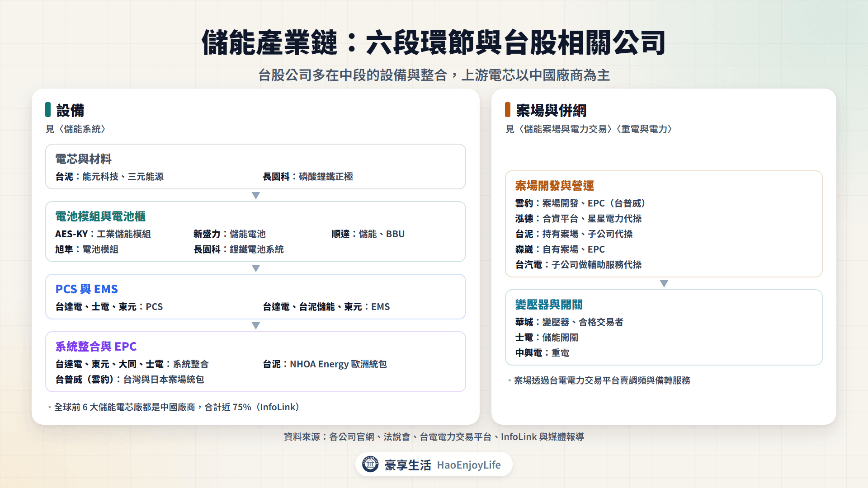Click the 見〈儲能案場與電力交易〉〈重電與電力〉 reference line
Image resolution: width=868 pixels, height=488 pixels.
pyautogui.click(x=589, y=129)
